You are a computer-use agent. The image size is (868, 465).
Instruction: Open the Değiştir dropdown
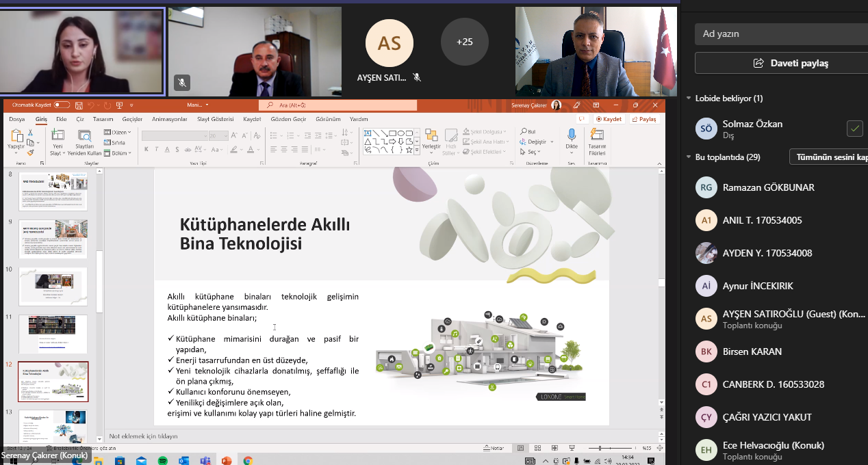click(533, 142)
